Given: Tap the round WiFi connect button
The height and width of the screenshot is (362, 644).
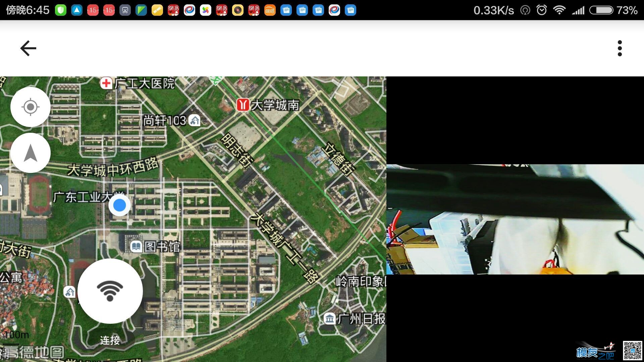Looking at the screenshot, I should [x=110, y=291].
